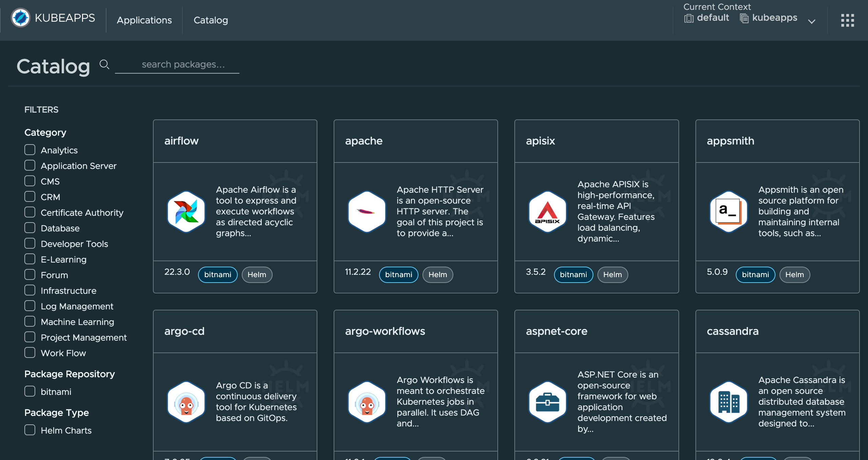Click the Helm tag on appsmith card
This screenshot has height=460, width=868.
click(x=795, y=275)
